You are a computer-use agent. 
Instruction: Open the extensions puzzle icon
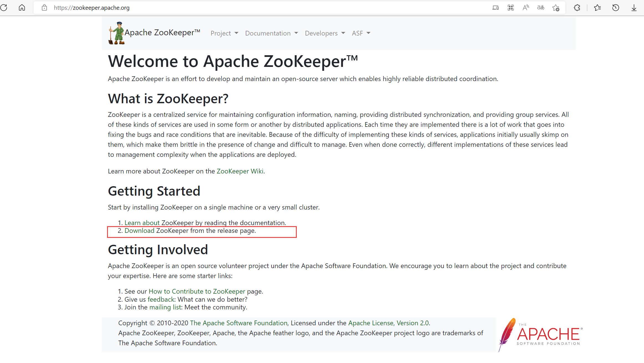(577, 7)
